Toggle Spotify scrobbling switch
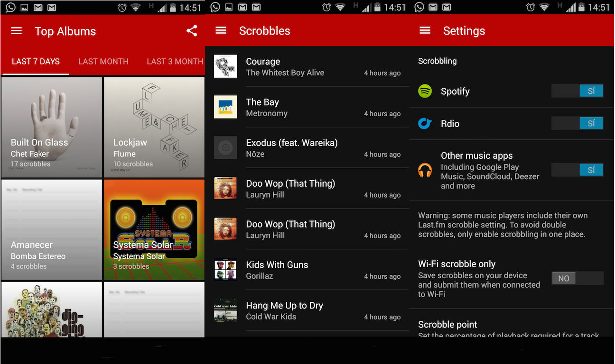615x364 pixels. click(578, 91)
